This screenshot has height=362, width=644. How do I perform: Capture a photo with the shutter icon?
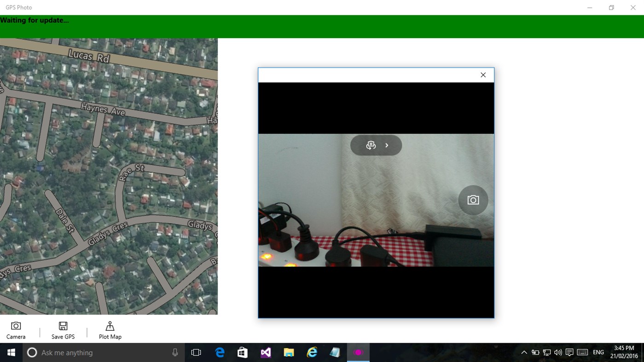[x=473, y=200]
